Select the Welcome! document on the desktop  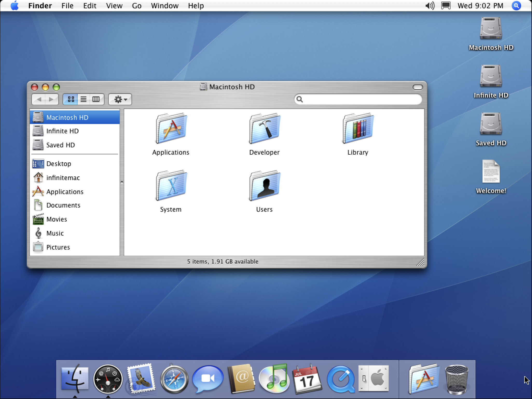[x=491, y=171]
